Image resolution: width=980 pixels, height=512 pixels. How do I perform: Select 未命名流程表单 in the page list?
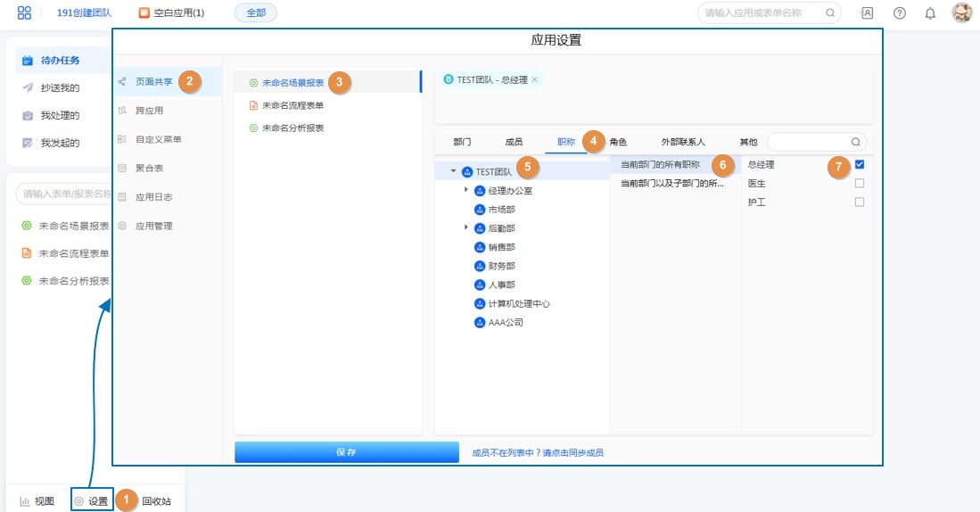click(x=292, y=105)
